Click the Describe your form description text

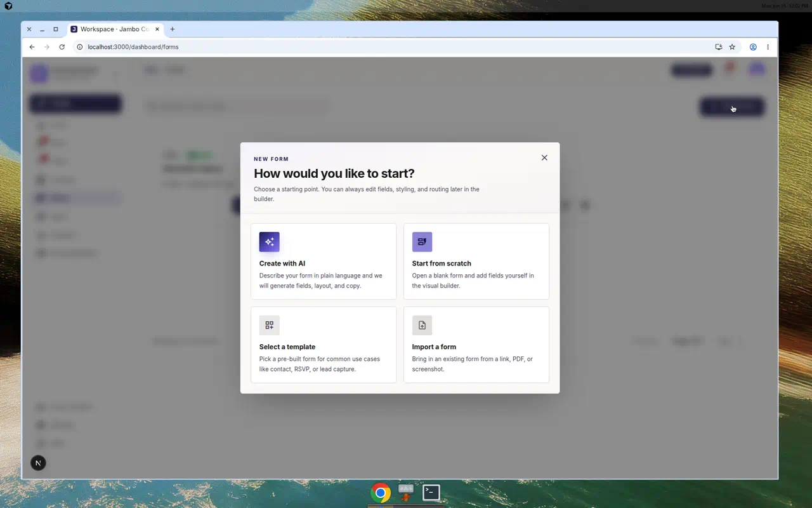321,281
